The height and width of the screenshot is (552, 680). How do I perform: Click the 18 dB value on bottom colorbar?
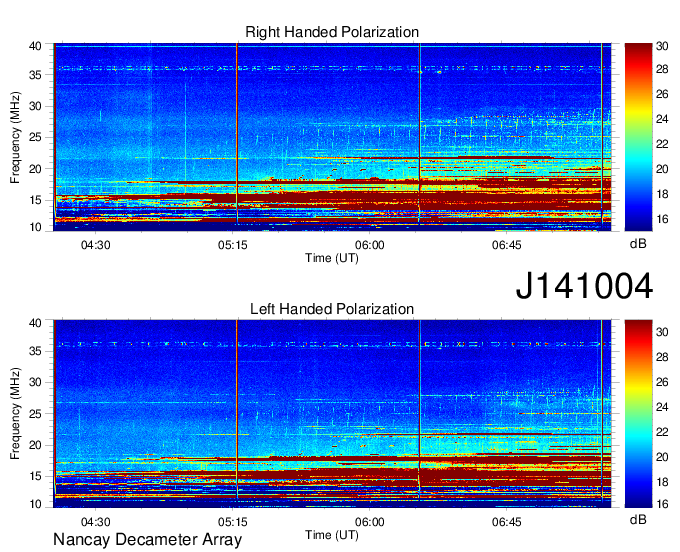(662, 482)
